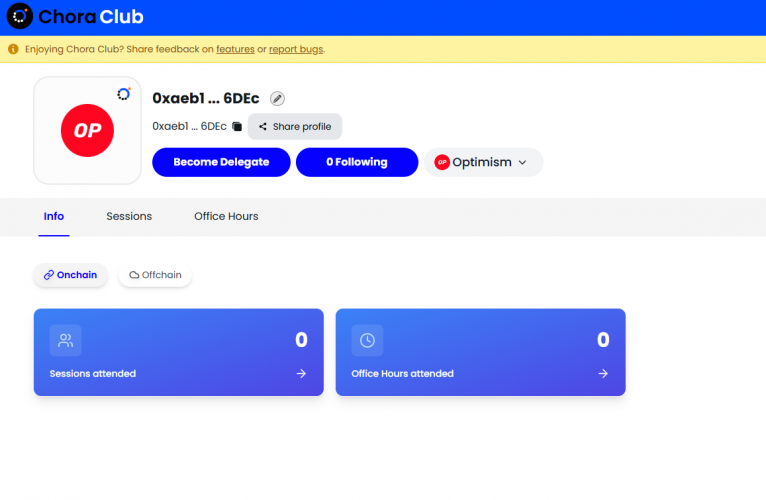Switch to Offchain view
This screenshot has height=500, width=766.
(x=155, y=275)
